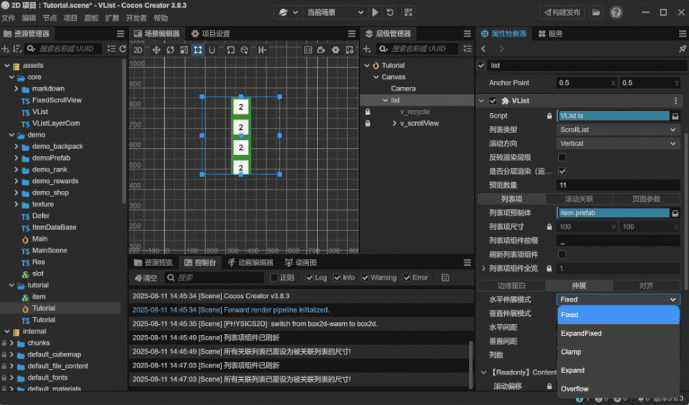This screenshot has width=689, height=405.
Task: Switch to 动画编辑器 tab
Action: pyautogui.click(x=251, y=263)
